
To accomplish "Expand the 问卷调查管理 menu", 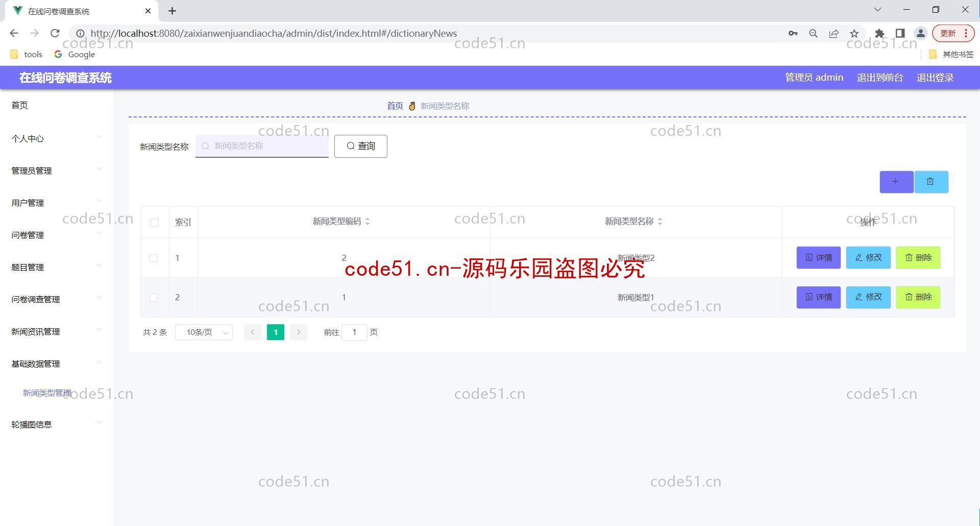I will click(x=57, y=299).
